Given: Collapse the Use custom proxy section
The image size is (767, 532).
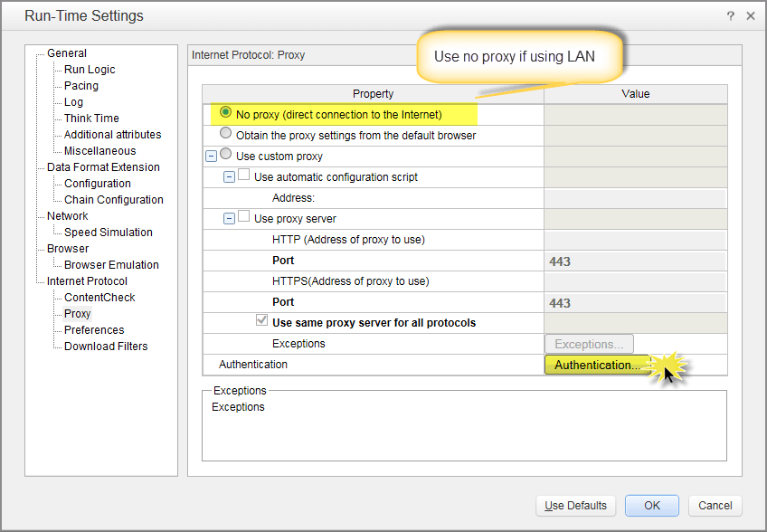Looking at the screenshot, I should point(212,156).
